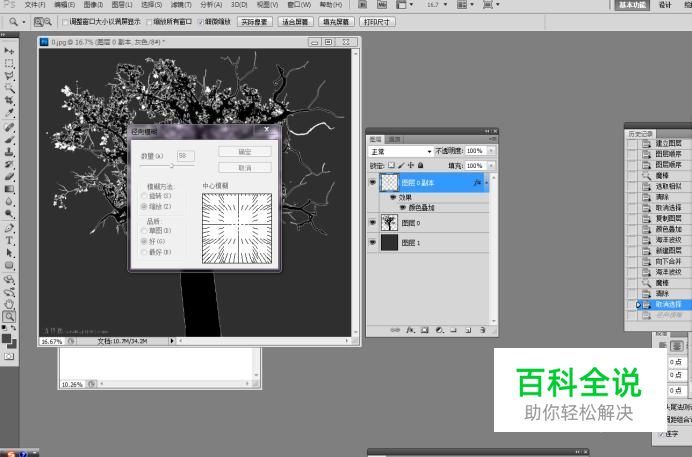This screenshot has height=457, width=692.
Task: Collapse effects arrow on 图层 0 副本
Action: (x=487, y=182)
